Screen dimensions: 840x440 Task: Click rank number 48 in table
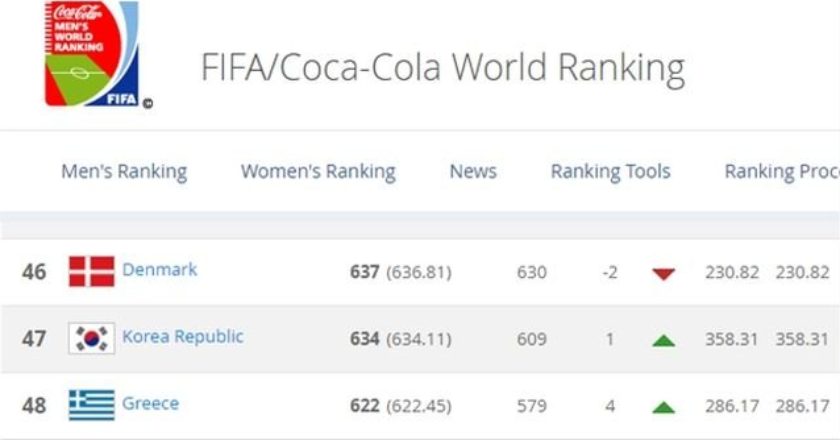pyautogui.click(x=34, y=406)
